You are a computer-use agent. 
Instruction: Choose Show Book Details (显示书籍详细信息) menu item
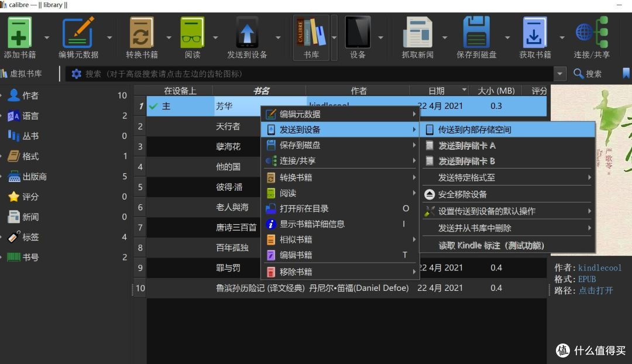(341, 224)
